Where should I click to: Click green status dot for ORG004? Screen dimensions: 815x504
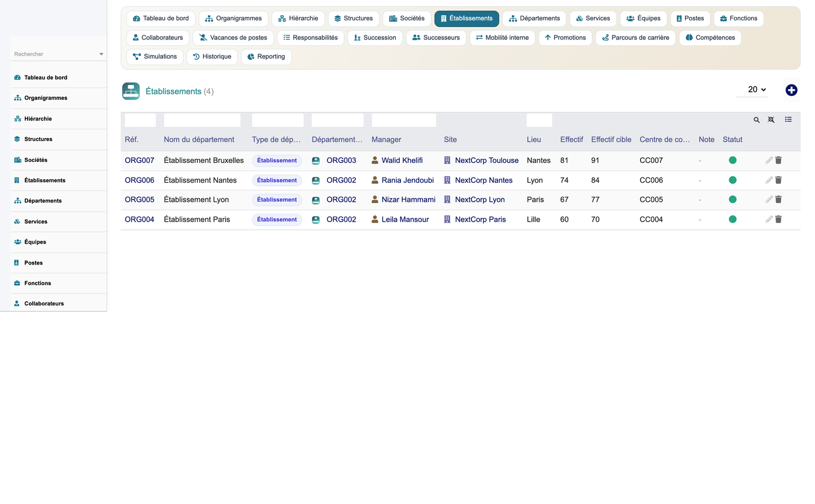coord(733,219)
